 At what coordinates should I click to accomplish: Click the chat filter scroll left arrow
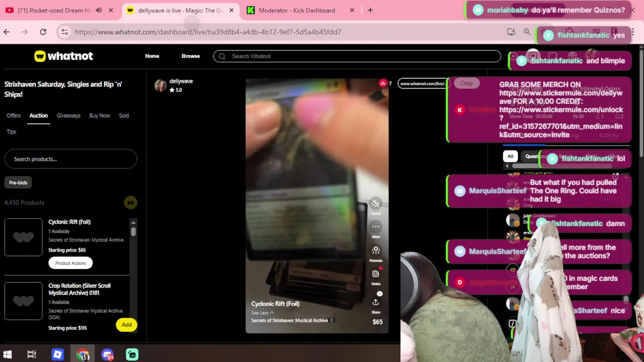(507, 166)
